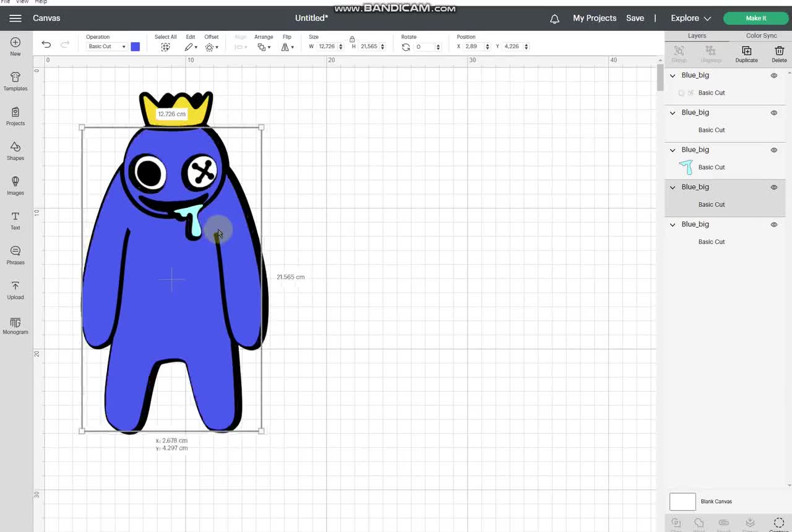Click the Rotate value stepper
The width and height of the screenshot is (792, 532).
(x=438, y=47)
